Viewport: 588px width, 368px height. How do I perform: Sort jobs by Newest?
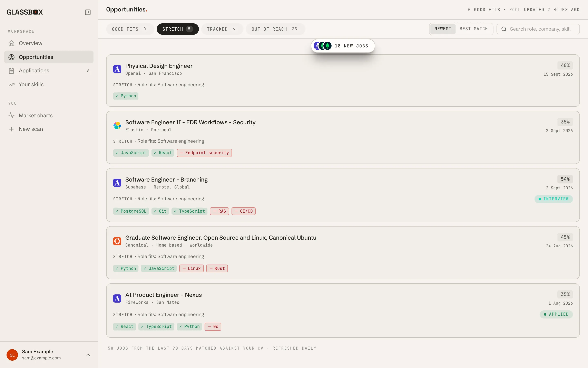pos(443,29)
